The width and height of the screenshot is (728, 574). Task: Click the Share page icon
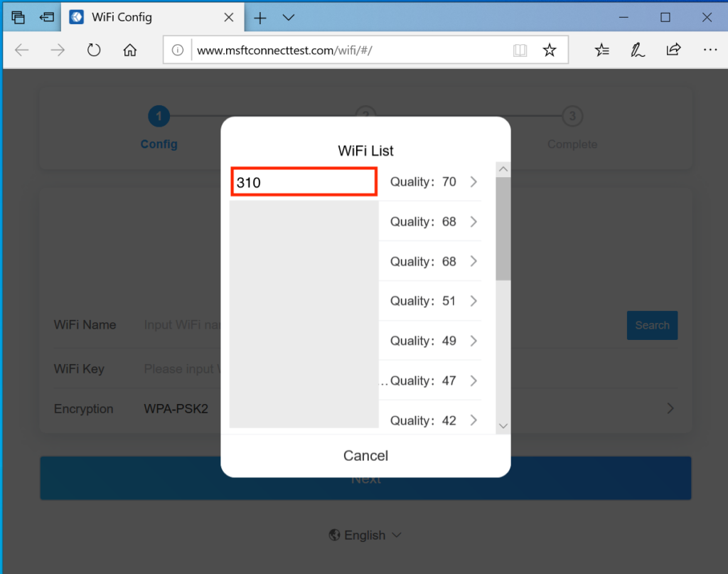click(673, 50)
